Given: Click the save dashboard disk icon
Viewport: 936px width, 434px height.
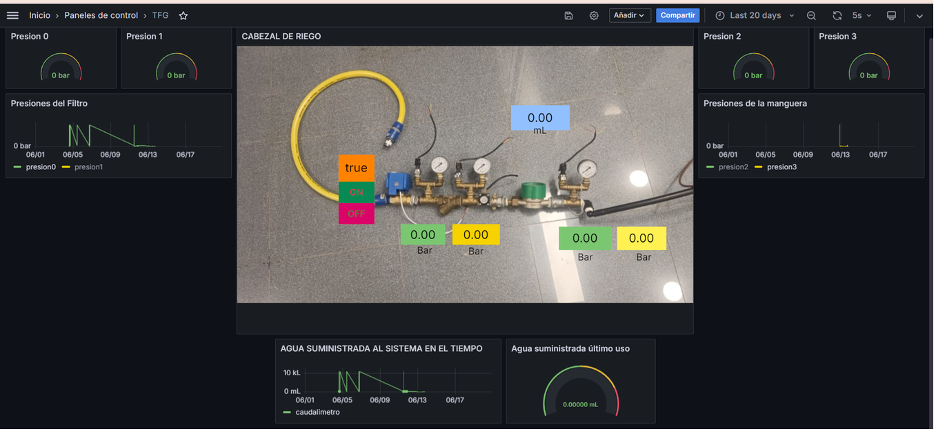Looking at the screenshot, I should [x=569, y=16].
